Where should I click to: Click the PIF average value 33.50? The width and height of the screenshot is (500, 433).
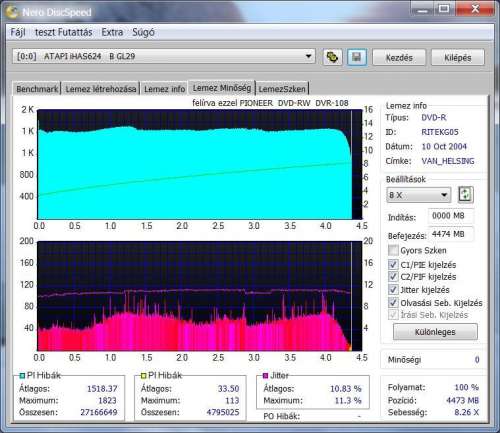click(x=228, y=389)
